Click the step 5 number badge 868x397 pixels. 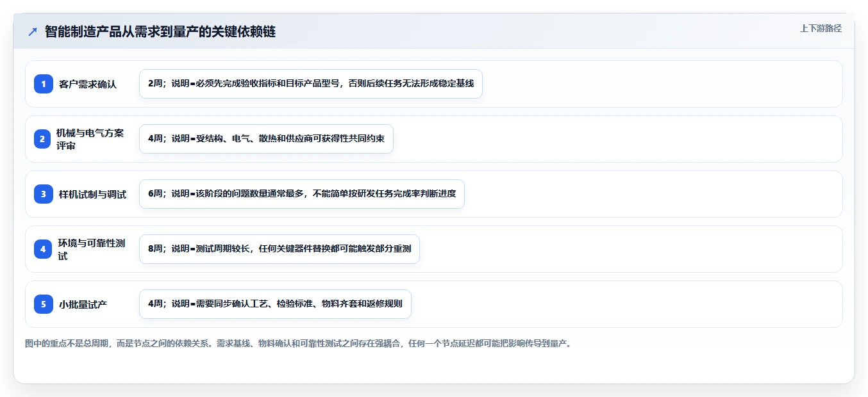pyautogui.click(x=44, y=304)
